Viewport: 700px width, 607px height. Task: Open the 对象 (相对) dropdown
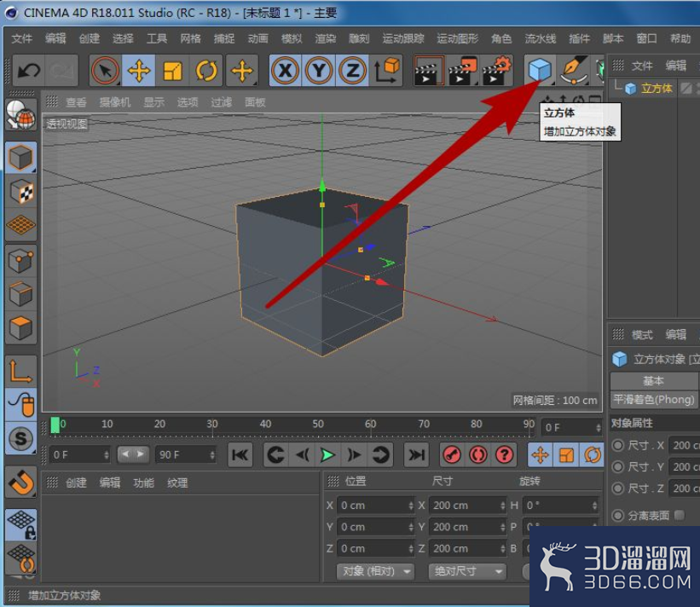pos(375,571)
